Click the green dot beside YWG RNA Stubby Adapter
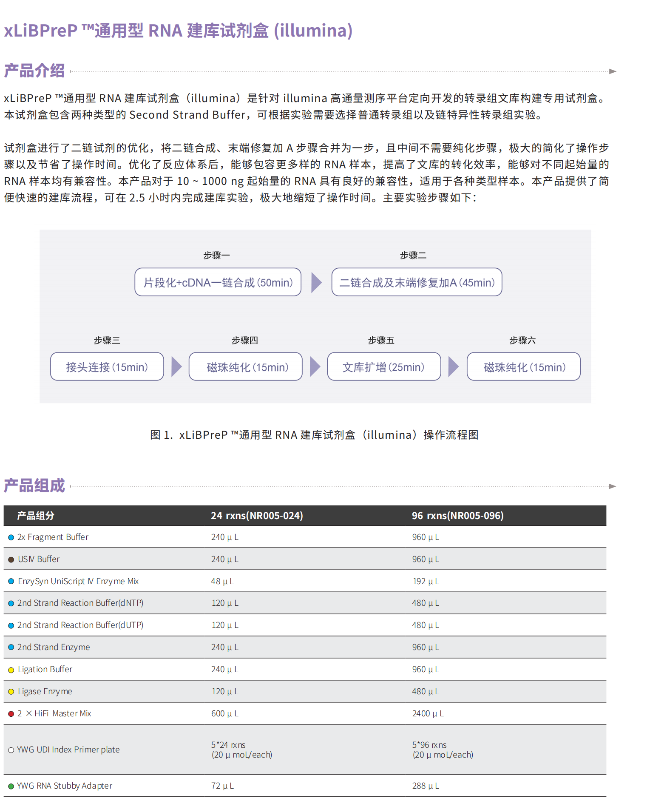667x812 pixels. point(11,786)
